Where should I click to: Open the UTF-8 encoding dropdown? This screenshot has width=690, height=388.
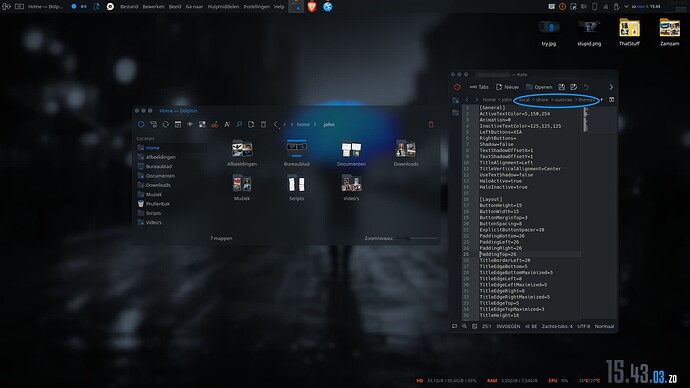click(584, 326)
